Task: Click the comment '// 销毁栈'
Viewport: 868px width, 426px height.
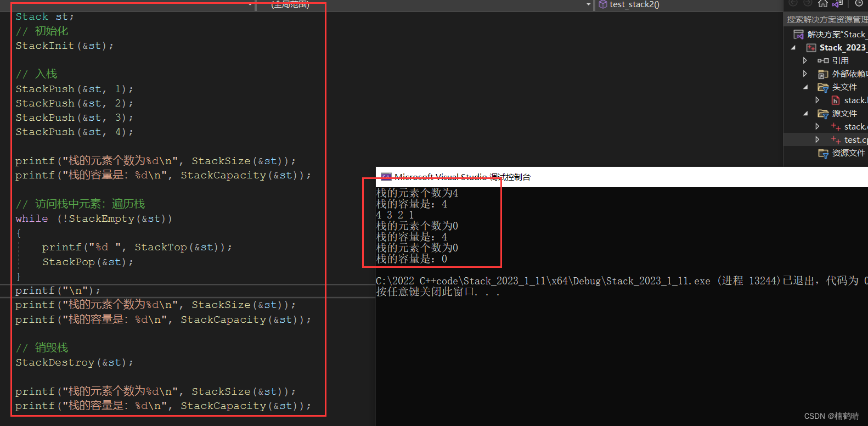Action: pyautogui.click(x=42, y=348)
